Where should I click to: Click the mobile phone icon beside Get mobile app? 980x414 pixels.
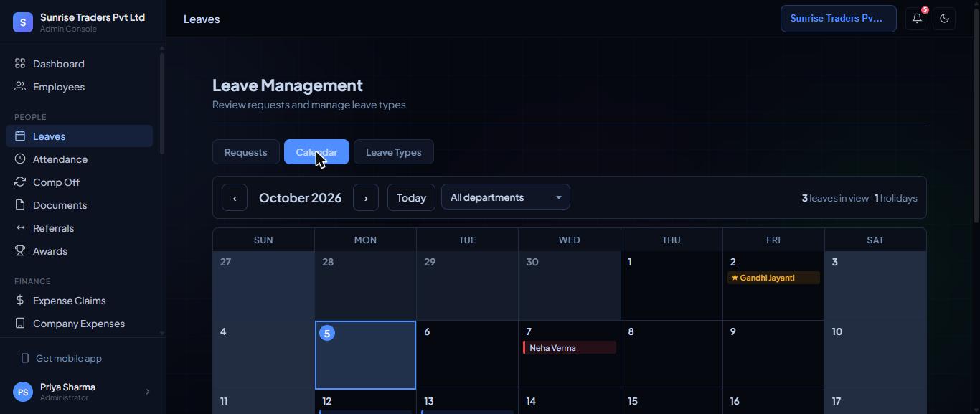click(25, 358)
